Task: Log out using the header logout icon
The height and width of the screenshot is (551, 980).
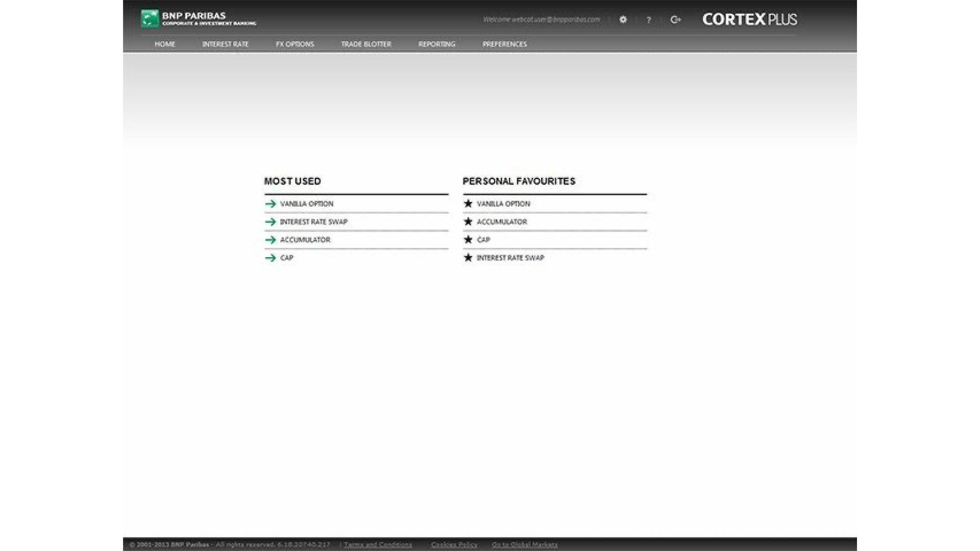Action: [675, 20]
